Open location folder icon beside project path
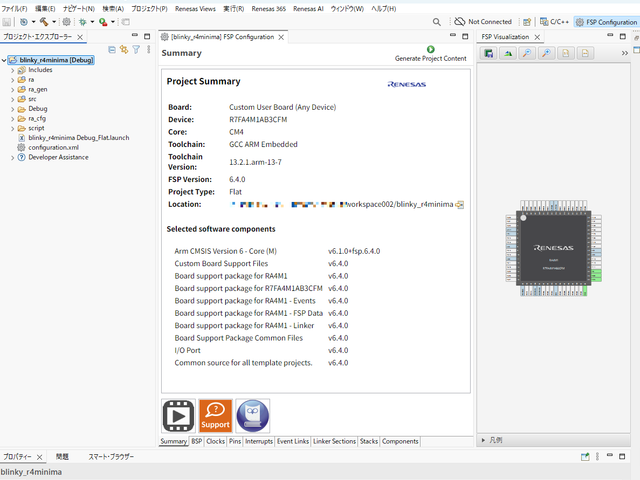Viewport: 640px width, 480px height. click(x=460, y=204)
